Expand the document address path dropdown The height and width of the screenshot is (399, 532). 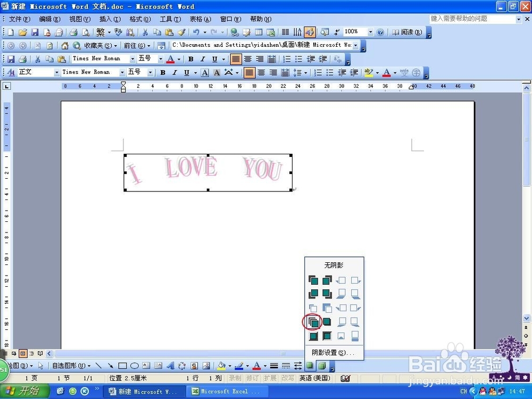point(355,45)
